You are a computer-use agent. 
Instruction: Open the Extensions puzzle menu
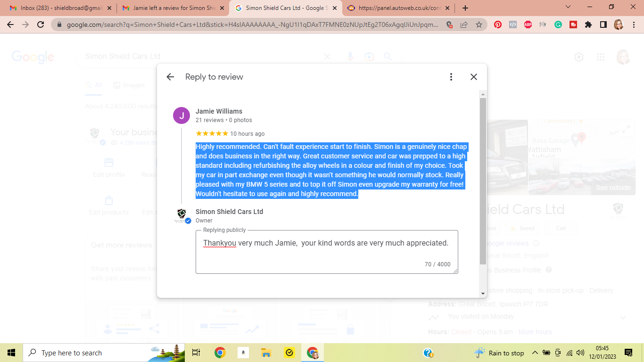click(x=588, y=25)
